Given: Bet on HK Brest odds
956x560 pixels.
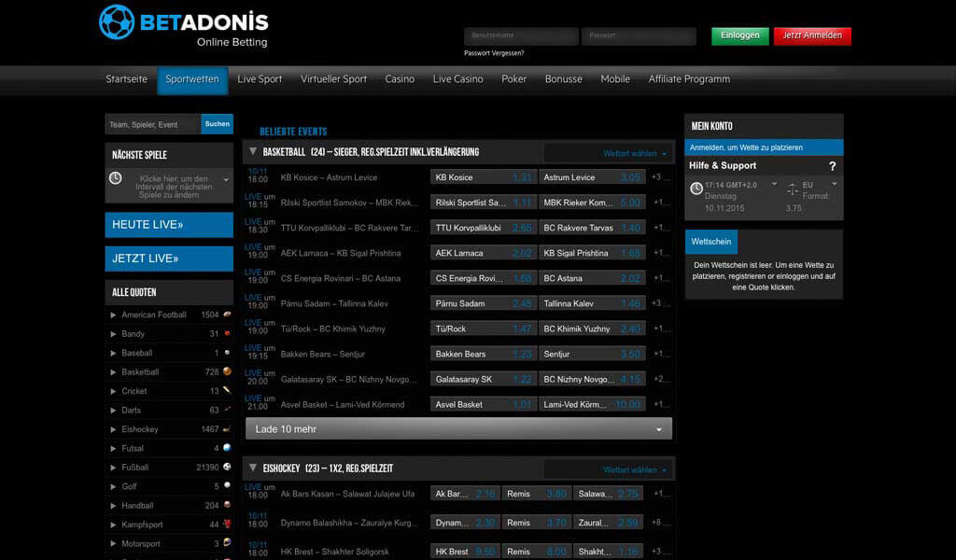Looking at the screenshot, I should tap(465, 552).
